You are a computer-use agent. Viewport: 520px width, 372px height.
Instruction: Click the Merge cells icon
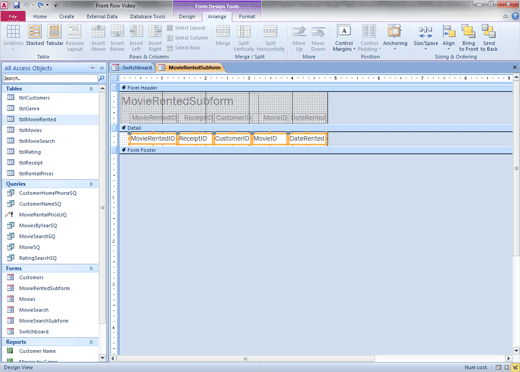tap(223, 35)
